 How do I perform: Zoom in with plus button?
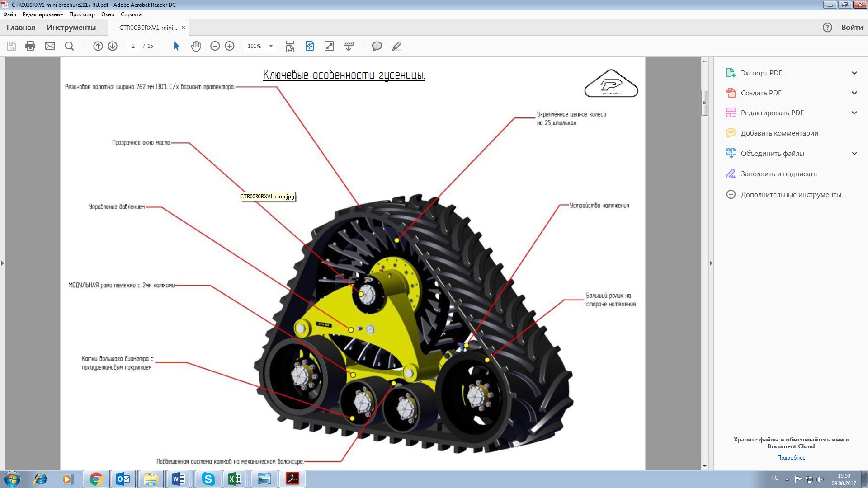coord(230,46)
